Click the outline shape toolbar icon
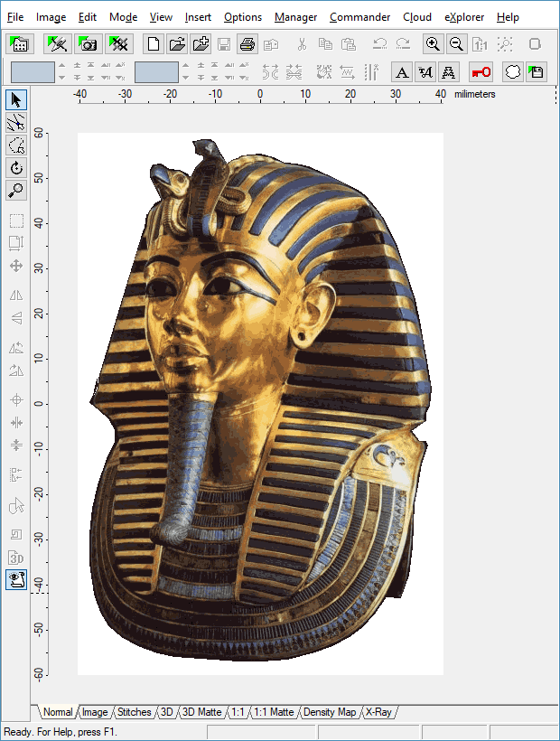 [x=513, y=72]
